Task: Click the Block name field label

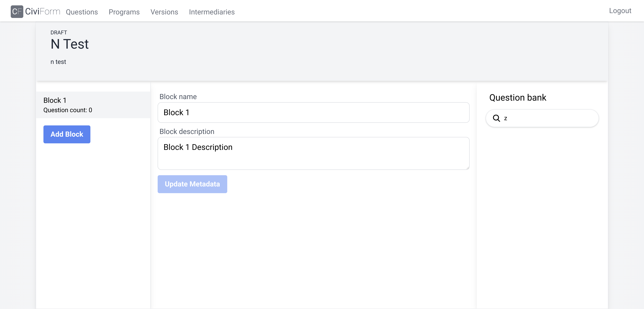Action: point(177,97)
